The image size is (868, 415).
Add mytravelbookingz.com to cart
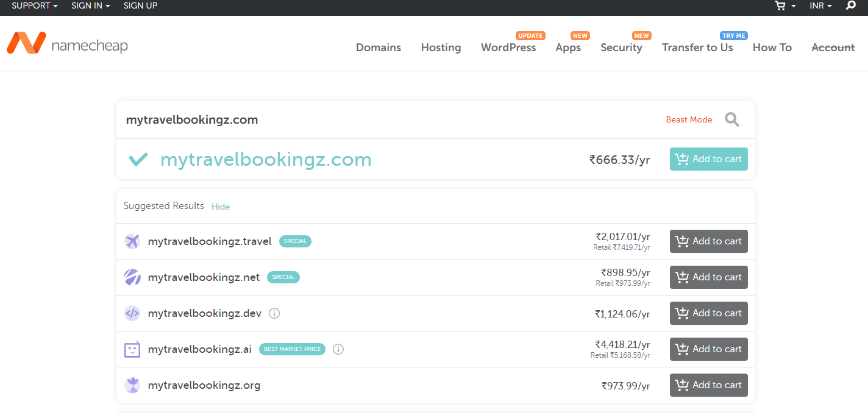(x=709, y=159)
